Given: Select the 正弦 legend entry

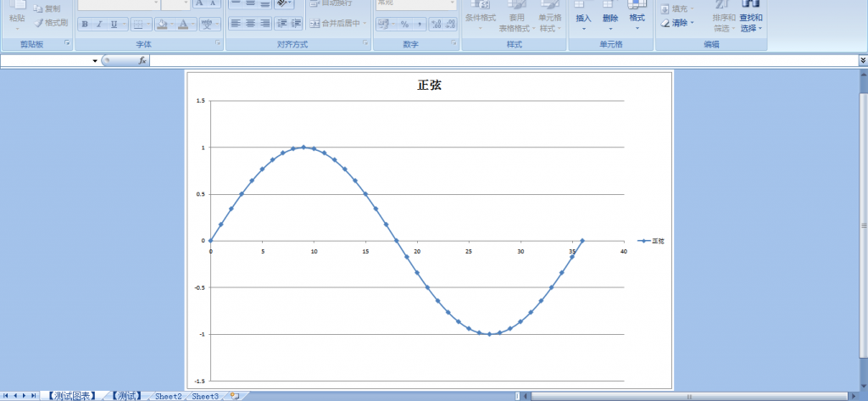Looking at the screenshot, I should (651, 241).
